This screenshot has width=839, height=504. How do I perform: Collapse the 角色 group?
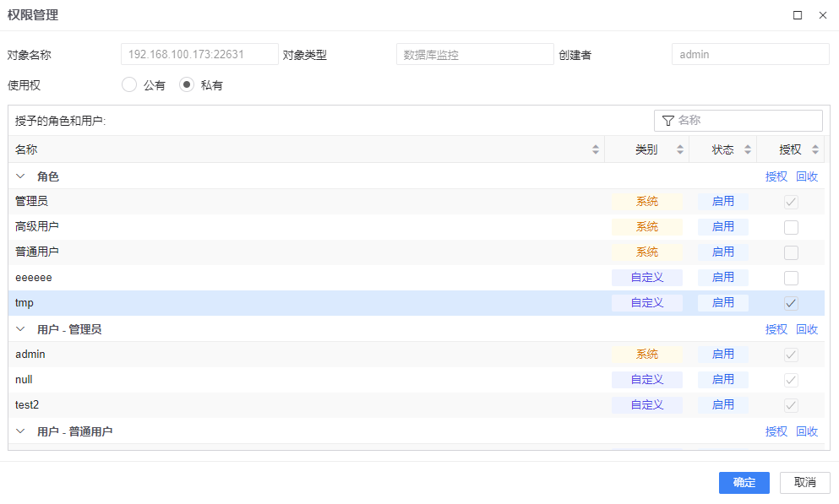[x=20, y=176]
